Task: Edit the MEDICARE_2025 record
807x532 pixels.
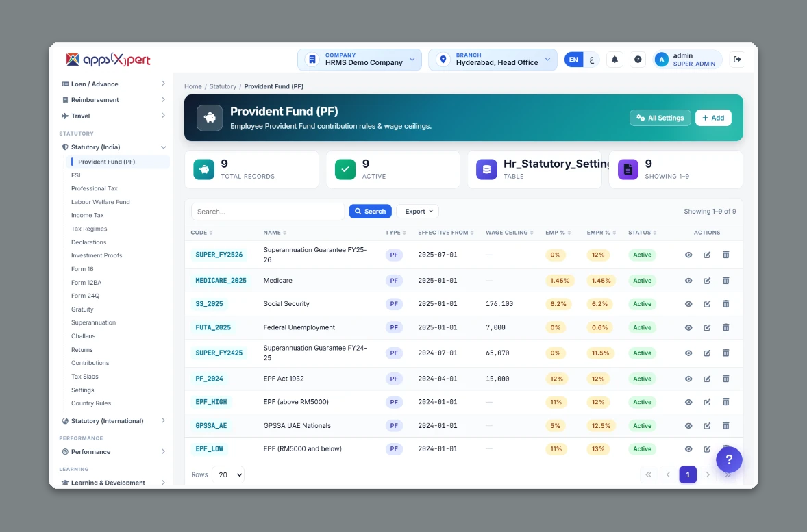Action: 707,281
